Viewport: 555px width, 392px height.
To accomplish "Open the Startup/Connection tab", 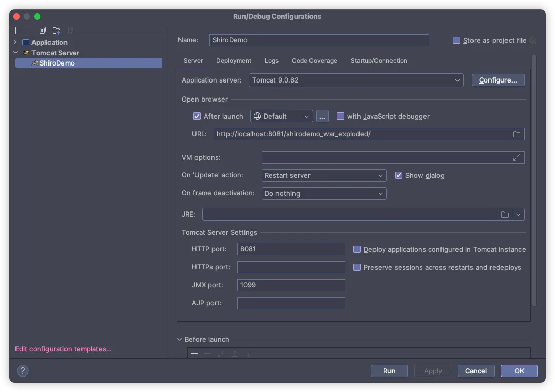I will point(379,61).
